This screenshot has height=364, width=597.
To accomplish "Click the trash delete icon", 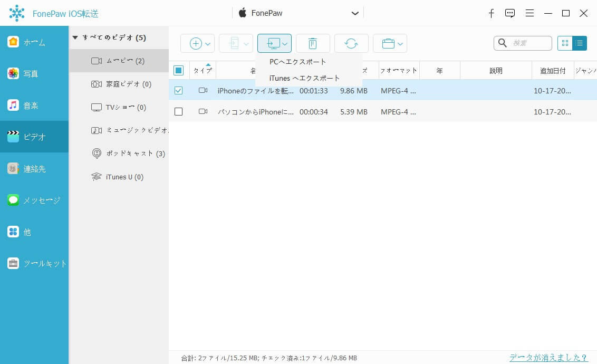I will pyautogui.click(x=313, y=43).
